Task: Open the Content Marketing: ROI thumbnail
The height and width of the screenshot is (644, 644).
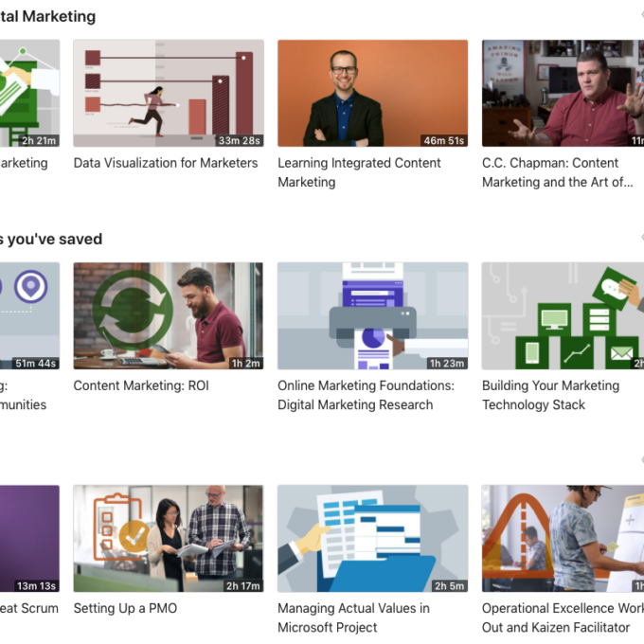Action: pyautogui.click(x=169, y=315)
